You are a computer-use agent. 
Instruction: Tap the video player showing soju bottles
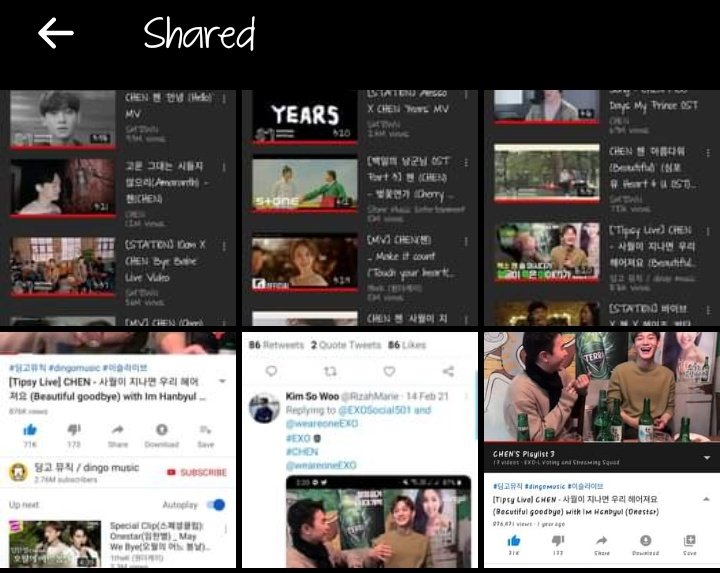click(602, 387)
